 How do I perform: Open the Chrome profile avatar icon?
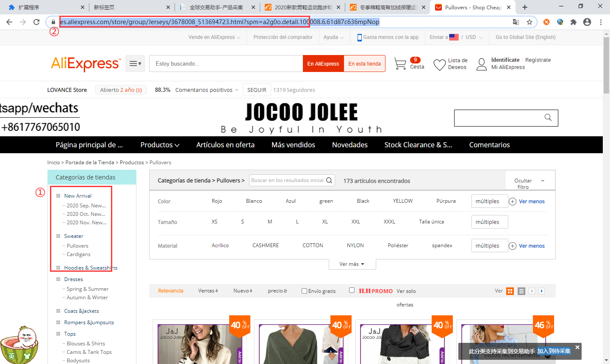tap(587, 22)
